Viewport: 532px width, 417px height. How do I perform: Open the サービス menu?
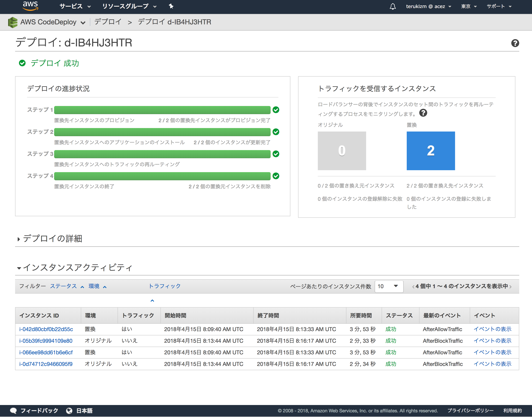tap(75, 6)
